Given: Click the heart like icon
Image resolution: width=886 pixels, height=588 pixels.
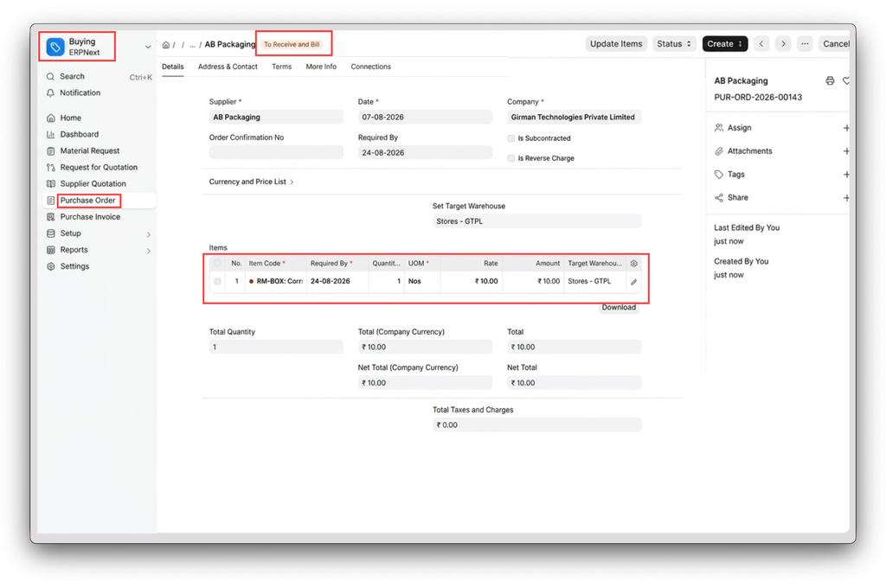Looking at the screenshot, I should tap(846, 80).
